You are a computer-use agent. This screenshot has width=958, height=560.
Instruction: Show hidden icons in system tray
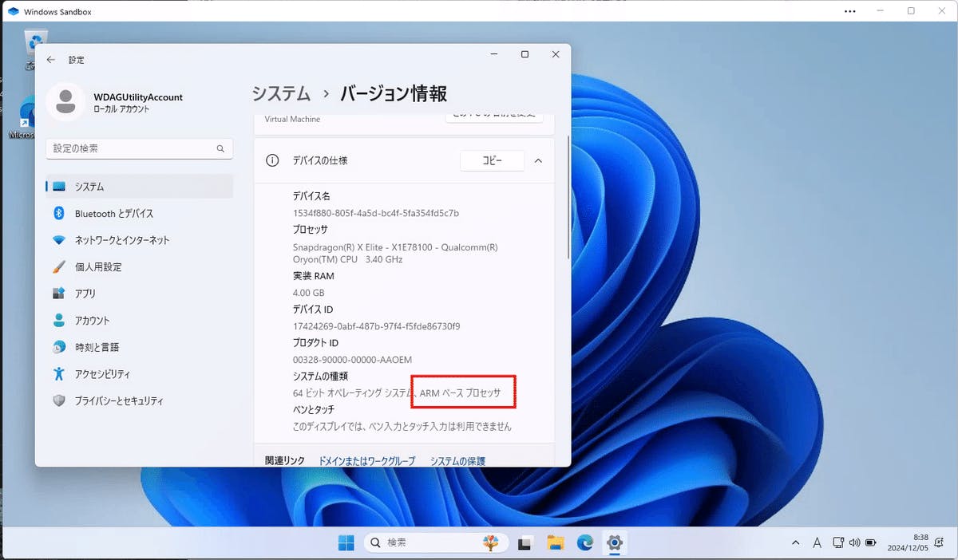pos(795,543)
